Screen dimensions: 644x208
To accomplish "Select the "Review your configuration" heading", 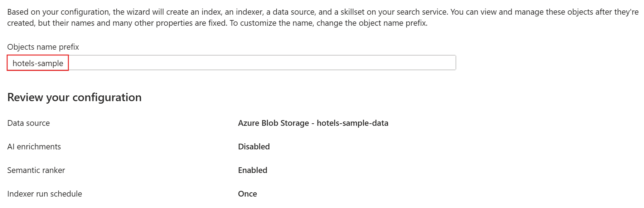I will (74, 97).
